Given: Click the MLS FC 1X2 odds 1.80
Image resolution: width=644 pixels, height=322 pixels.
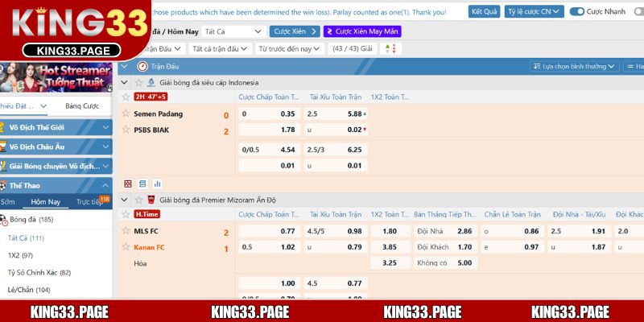Looking at the screenshot, I should [390, 231].
